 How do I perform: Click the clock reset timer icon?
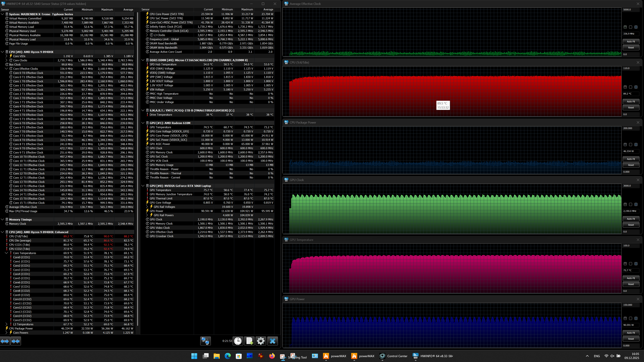238,341
